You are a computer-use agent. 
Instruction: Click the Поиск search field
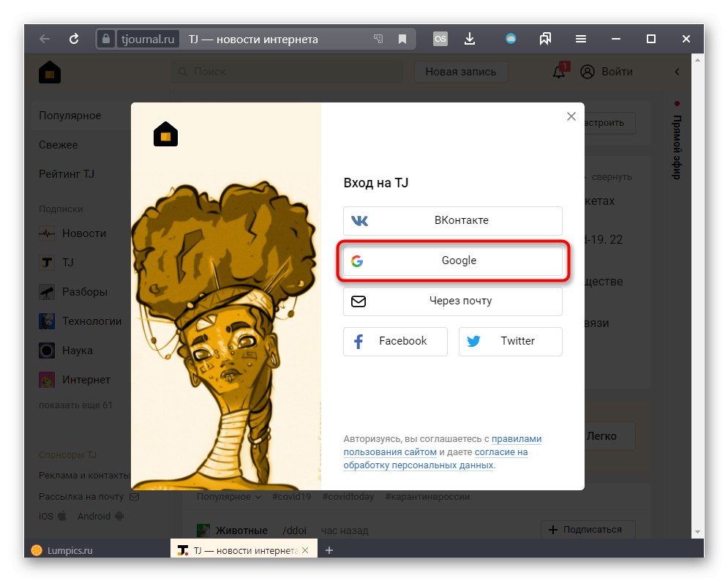287,72
